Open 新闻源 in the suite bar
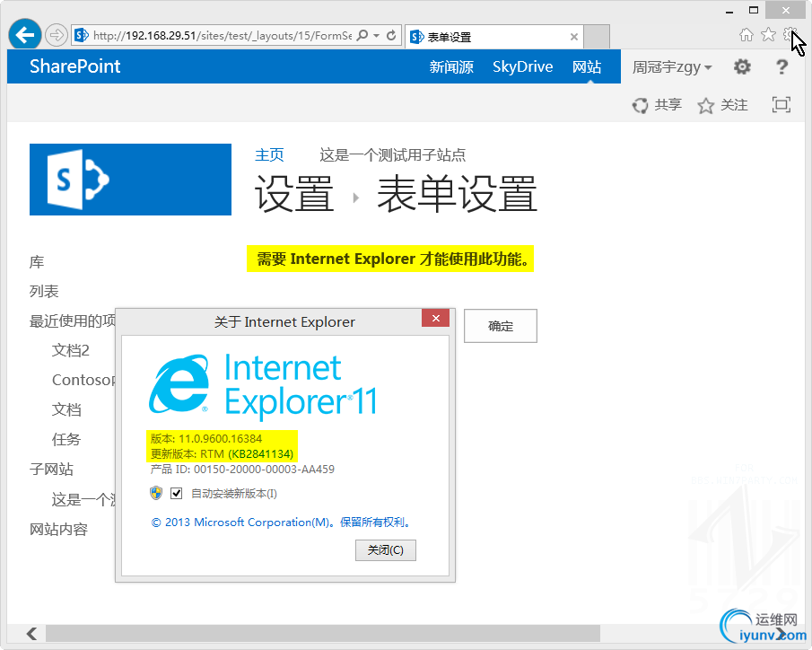The height and width of the screenshot is (650, 812). tap(451, 66)
